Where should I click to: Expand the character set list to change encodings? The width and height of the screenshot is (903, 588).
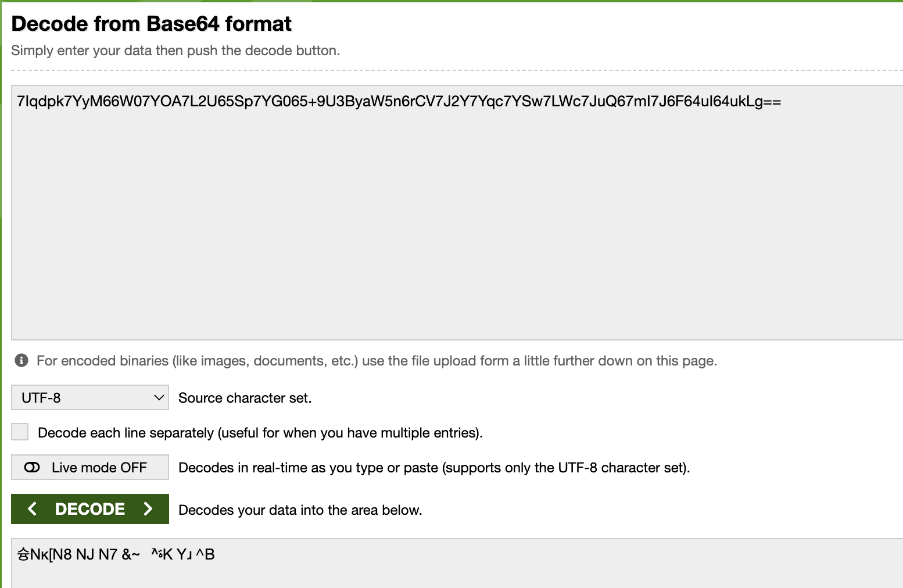coord(90,397)
